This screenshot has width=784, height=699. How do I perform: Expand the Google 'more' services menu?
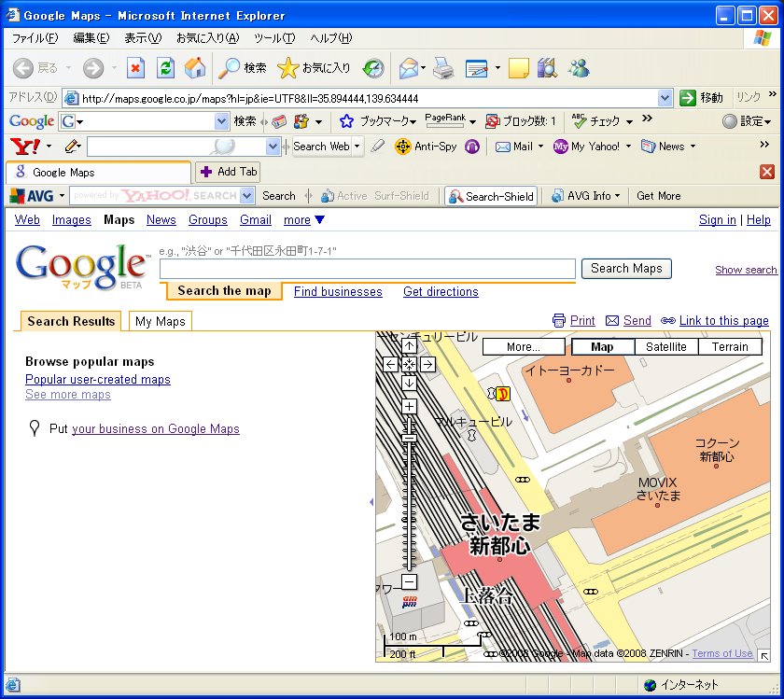point(304,220)
